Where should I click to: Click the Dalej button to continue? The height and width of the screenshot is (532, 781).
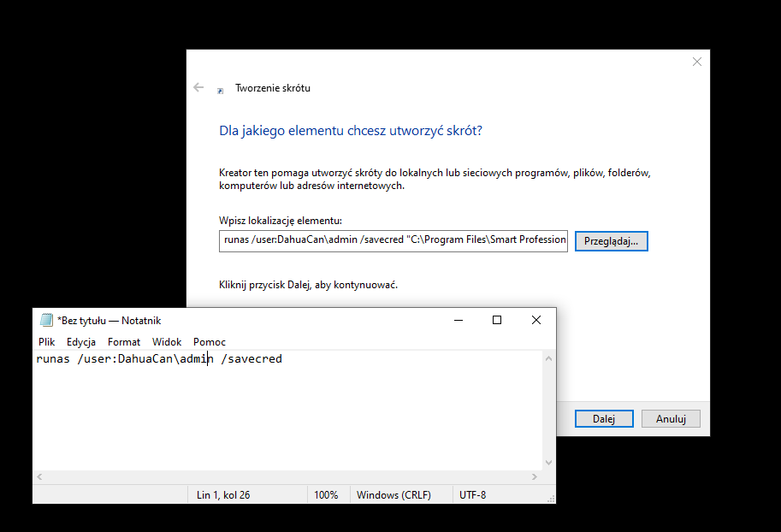pos(604,418)
